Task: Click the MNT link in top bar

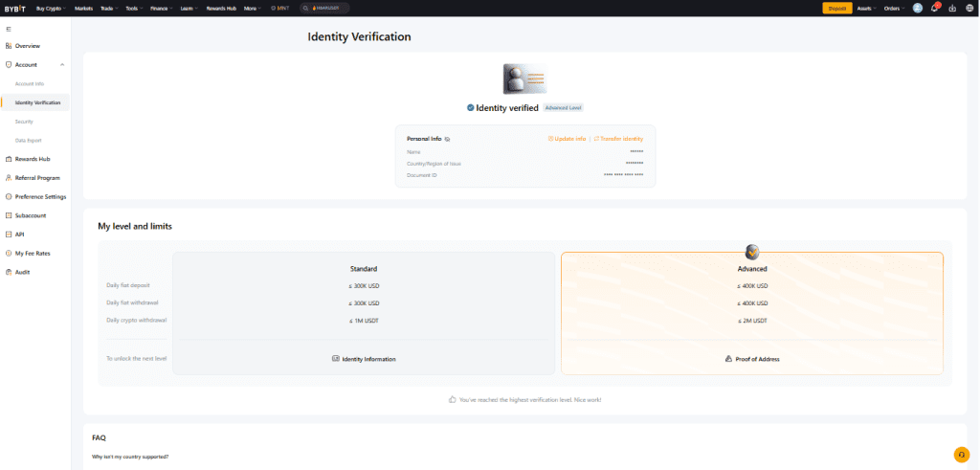Action: [280, 8]
